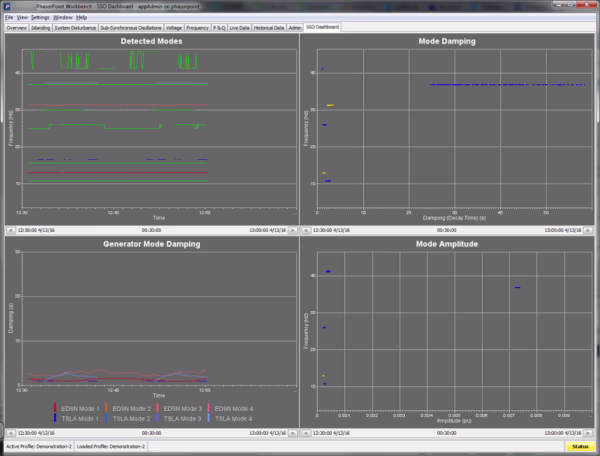600x456 pixels.
Task: Click Generator Mode Damping start time label
Action: point(36,433)
